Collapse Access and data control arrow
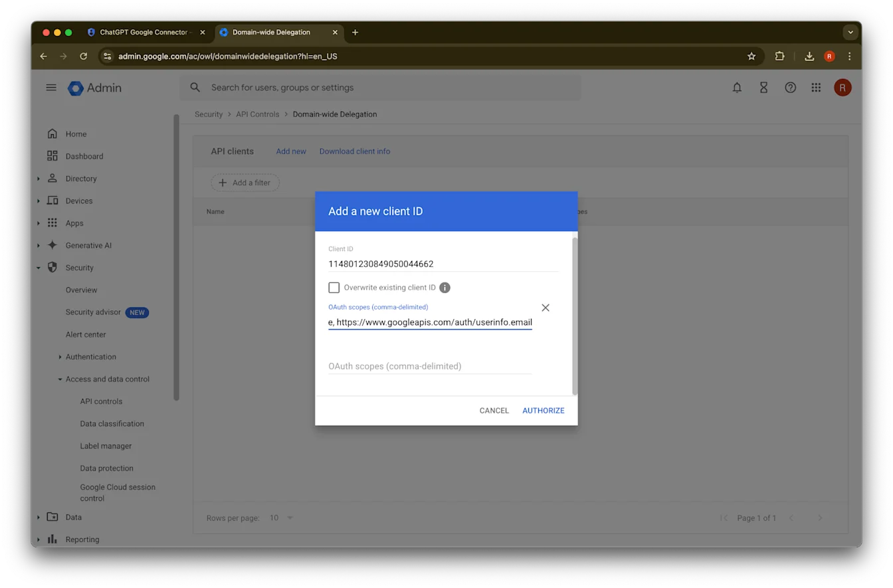 click(60, 379)
